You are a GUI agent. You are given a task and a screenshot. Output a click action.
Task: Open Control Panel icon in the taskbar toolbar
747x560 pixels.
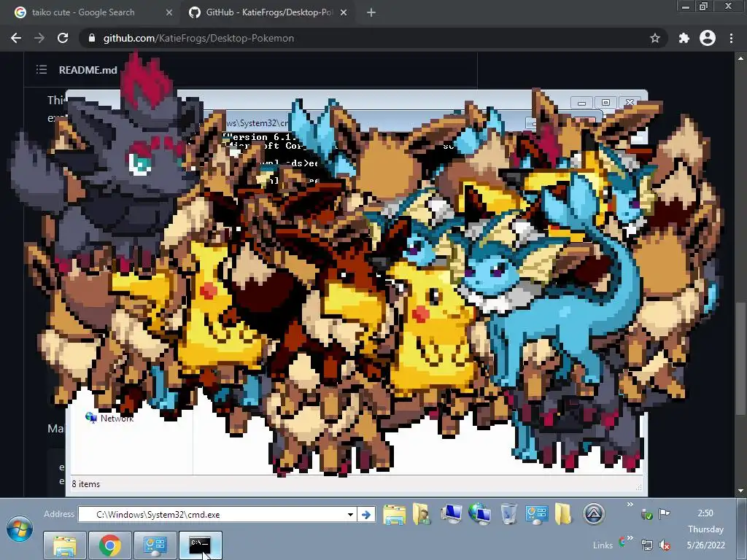pyautogui.click(x=536, y=515)
